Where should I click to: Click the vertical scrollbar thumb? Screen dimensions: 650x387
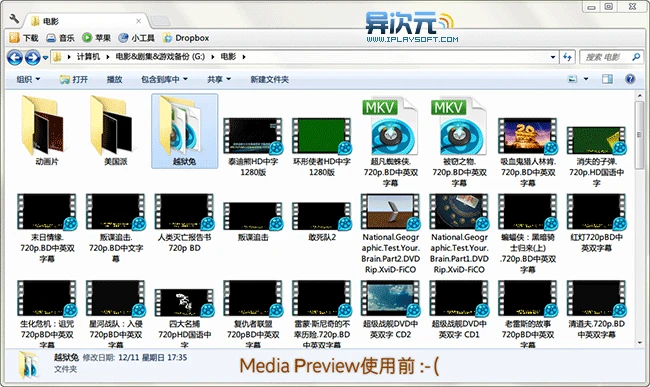(639, 135)
